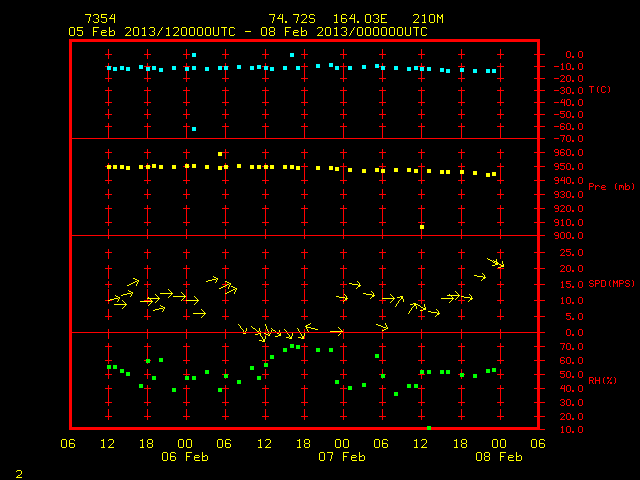Select the 08 Feb date label
640x480 pixels.
pos(499,457)
